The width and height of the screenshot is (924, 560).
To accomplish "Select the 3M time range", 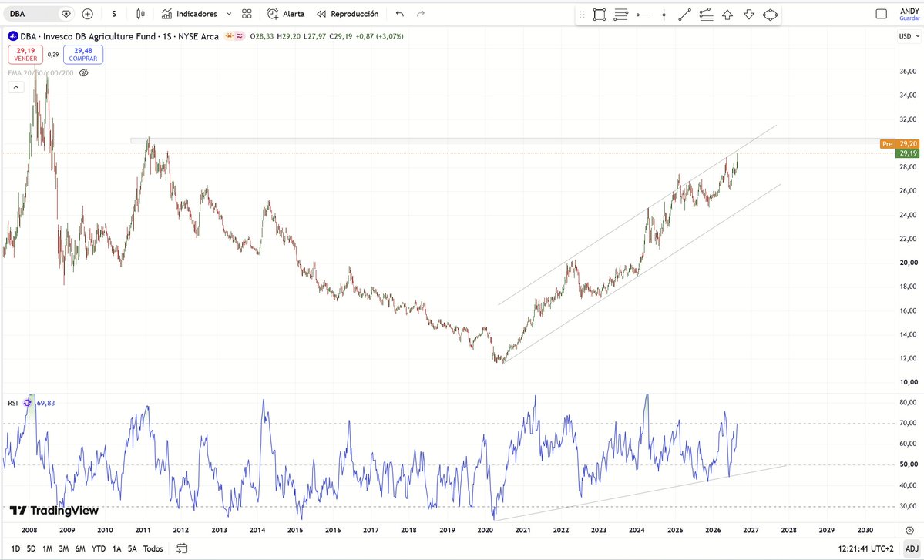I will 64,548.
